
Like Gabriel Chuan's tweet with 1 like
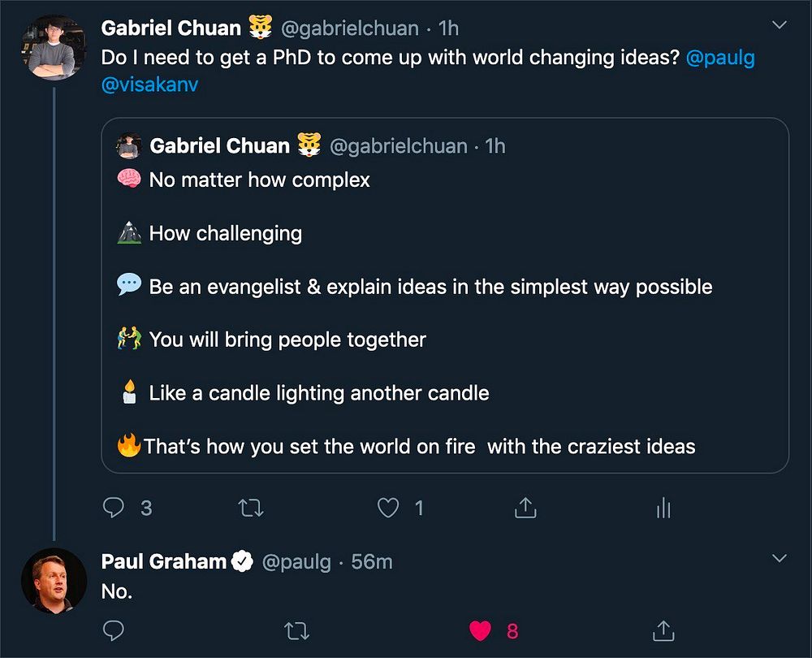[x=389, y=509]
